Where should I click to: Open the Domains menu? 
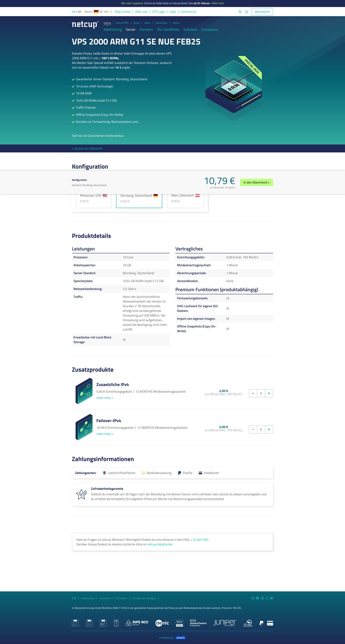(x=146, y=29)
